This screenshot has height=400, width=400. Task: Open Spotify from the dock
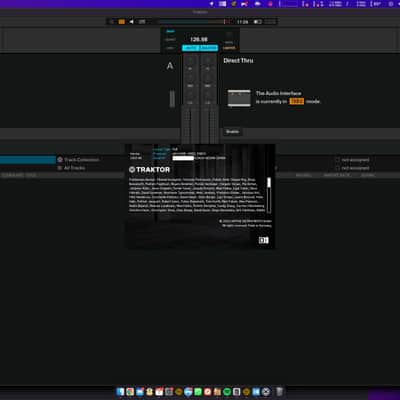(227, 392)
